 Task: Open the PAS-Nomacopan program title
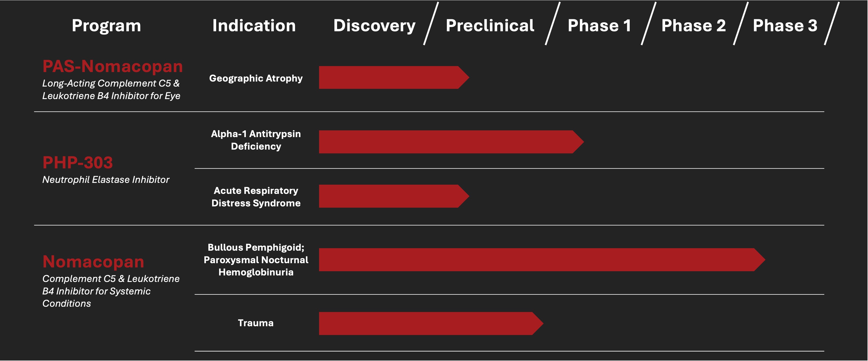[112, 66]
